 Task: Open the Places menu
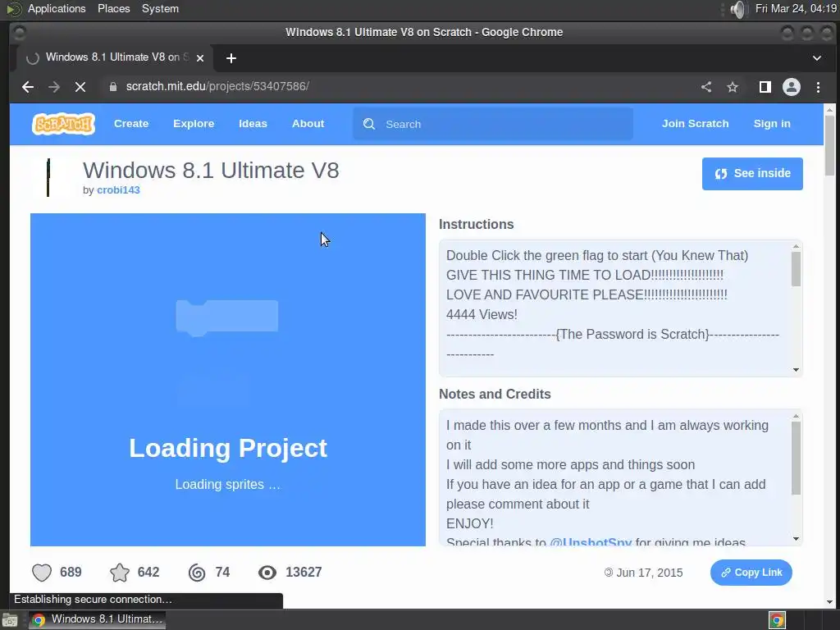113,9
